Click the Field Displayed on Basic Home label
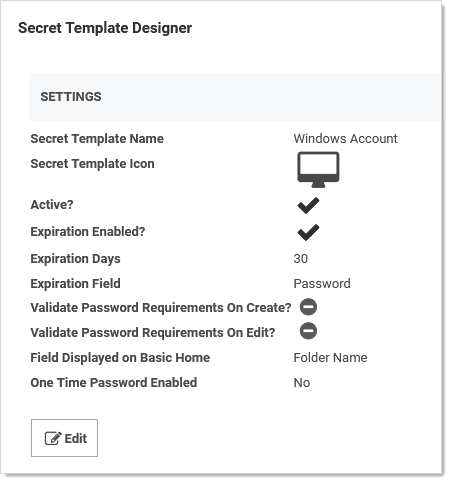450x482 pixels. coord(120,358)
